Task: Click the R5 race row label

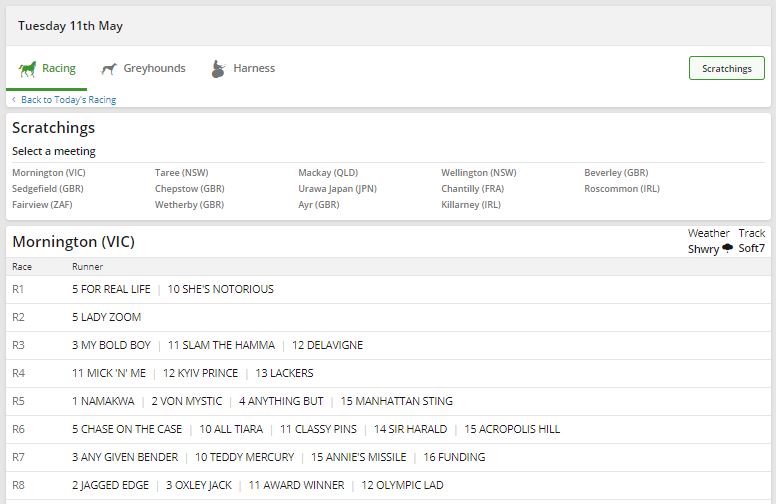Action: tap(18, 401)
